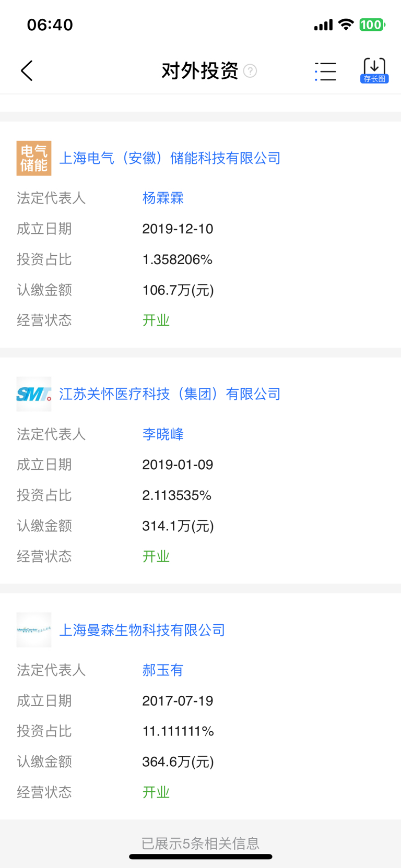Tap the 电气储能 company logo
The height and width of the screenshot is (868, 401).
click(34, 158)
